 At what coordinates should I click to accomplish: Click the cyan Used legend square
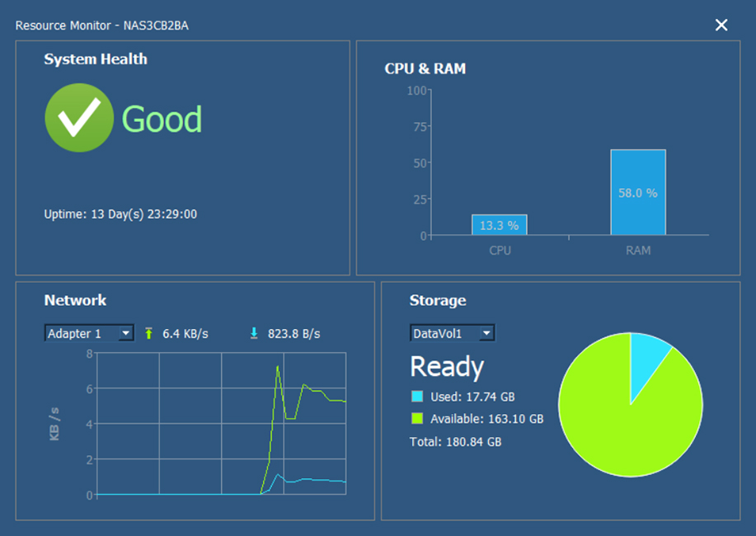pos(416,397)
